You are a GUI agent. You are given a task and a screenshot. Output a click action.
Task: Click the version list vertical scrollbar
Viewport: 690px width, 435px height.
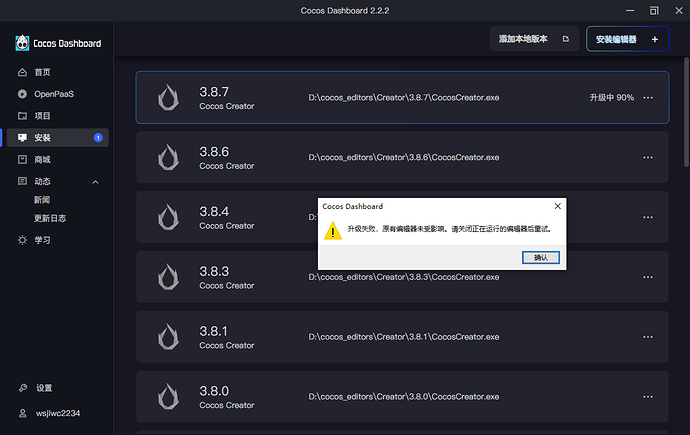point(686,112)
